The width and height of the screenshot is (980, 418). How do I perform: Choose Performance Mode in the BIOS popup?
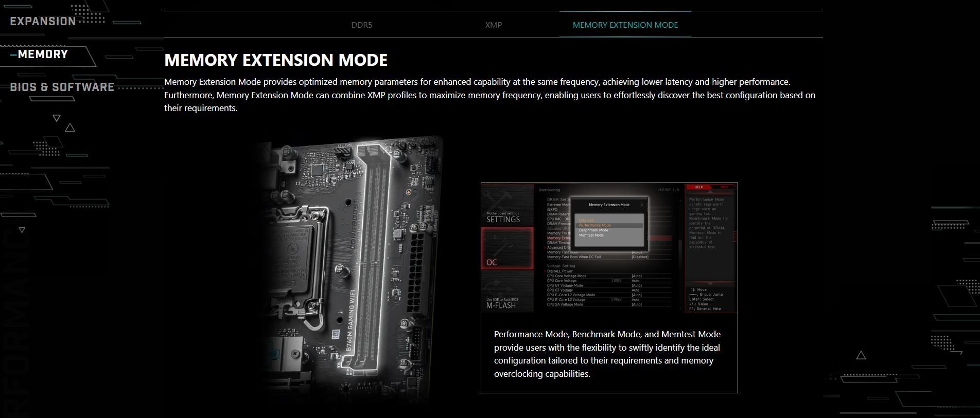[595, 225]
